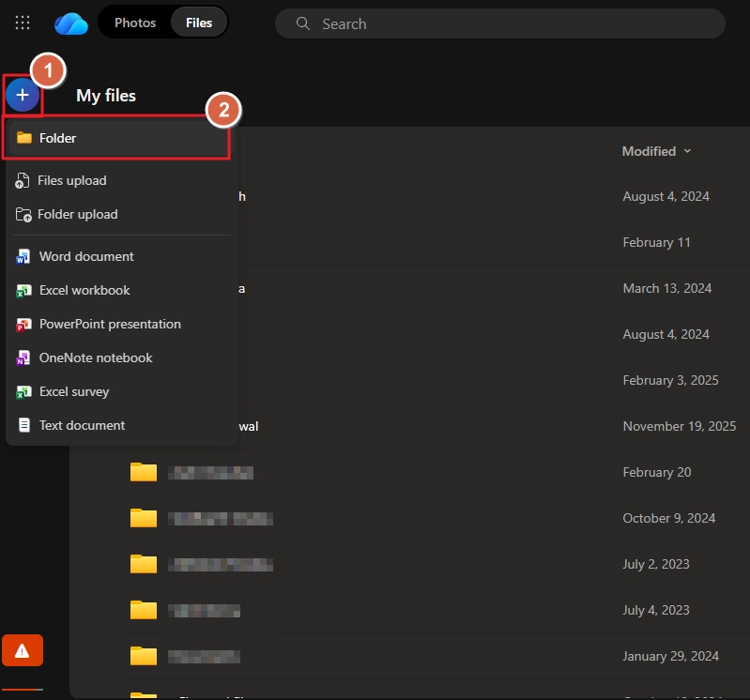Click the OneDrive cloud logo
This screenshot has height=700, width=750.
pos(70,23)
